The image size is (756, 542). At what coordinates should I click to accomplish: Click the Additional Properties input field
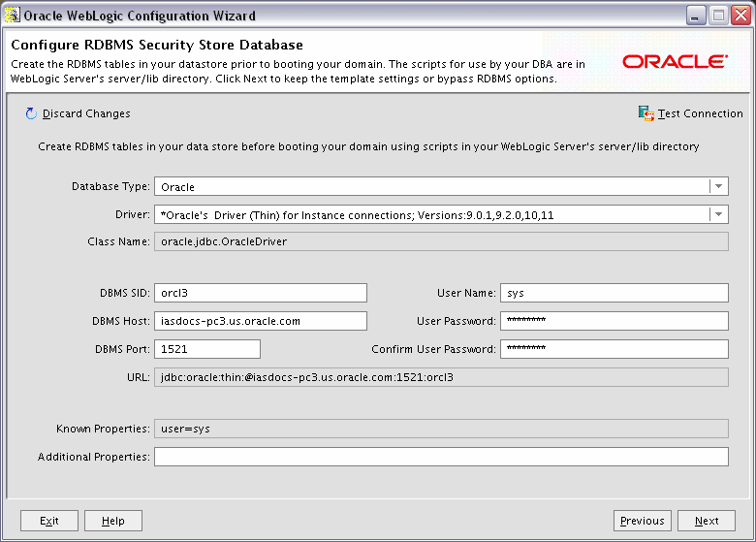441,457
